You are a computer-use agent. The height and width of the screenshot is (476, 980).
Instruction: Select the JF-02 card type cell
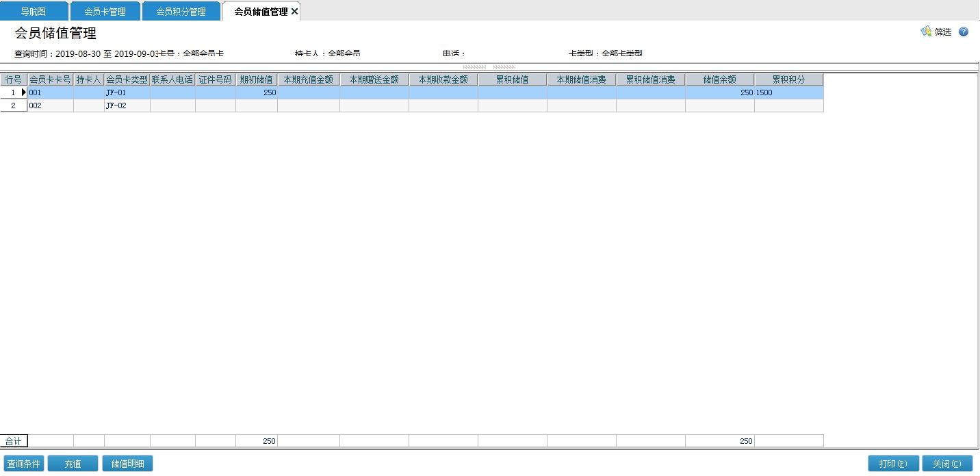(127, 105)
